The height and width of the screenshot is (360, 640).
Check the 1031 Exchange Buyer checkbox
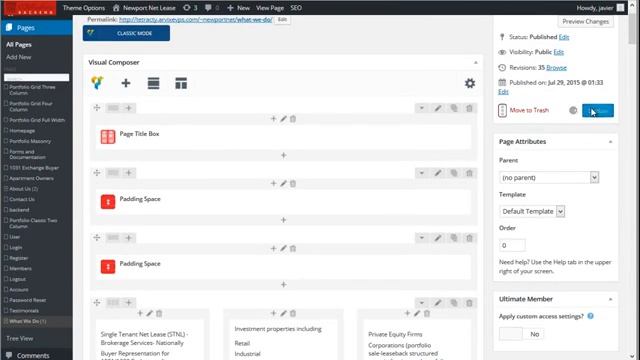[x=6, y=168]
